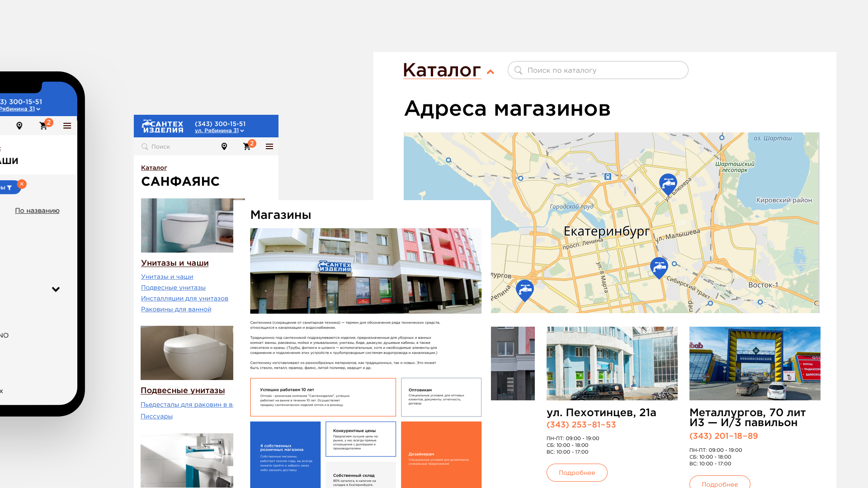Screen dimensions: 868x488
Task: Click magnifier icon in catalog search
Action: click(519, 70)
